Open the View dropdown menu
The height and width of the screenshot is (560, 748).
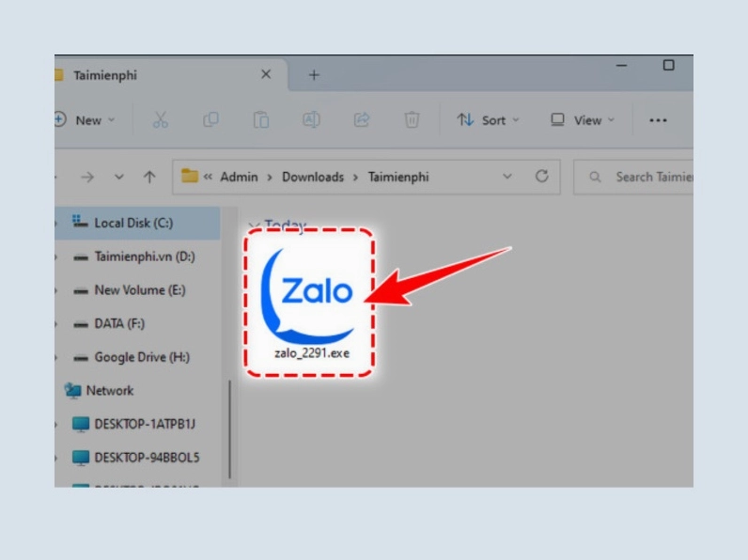(x=583, y=120)
